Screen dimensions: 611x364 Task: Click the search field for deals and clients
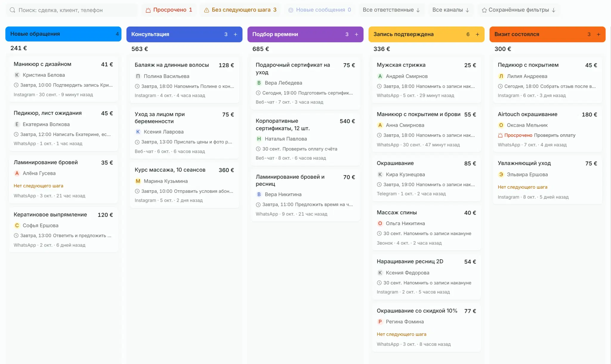[x=72, y=10]
